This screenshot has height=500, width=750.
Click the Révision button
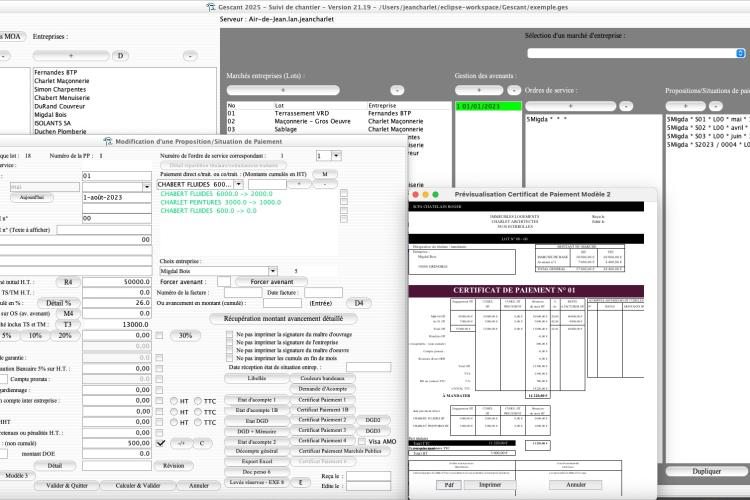click(x=173, y=465)
